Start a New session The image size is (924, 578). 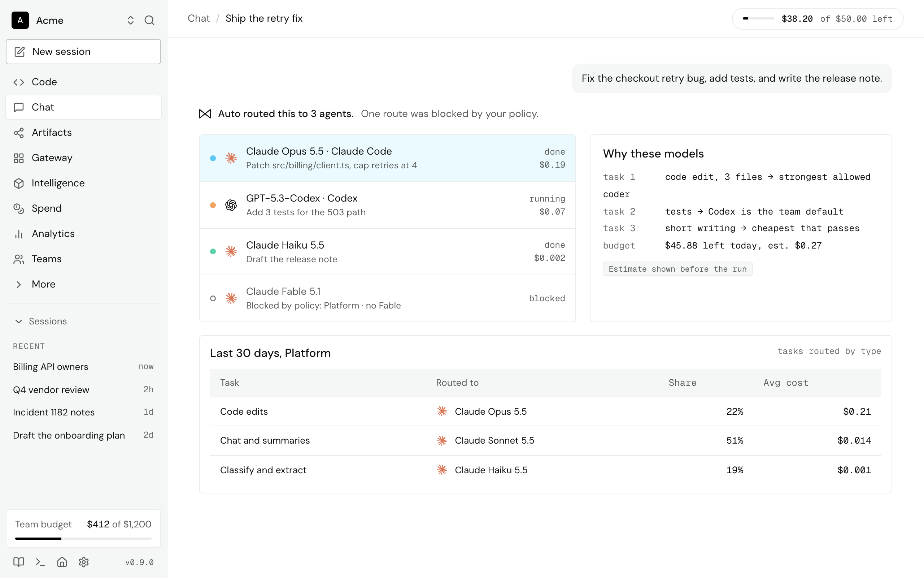coord(83,52)
